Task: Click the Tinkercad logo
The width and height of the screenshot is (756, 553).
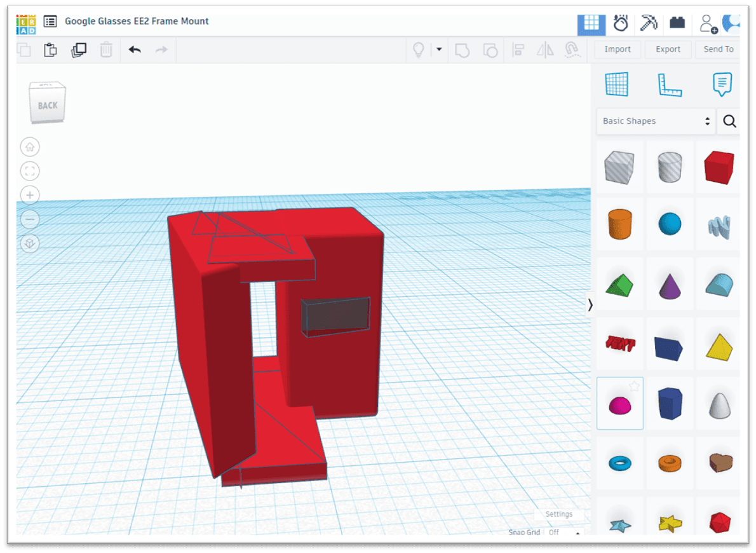Action: [x=26, y=24]
